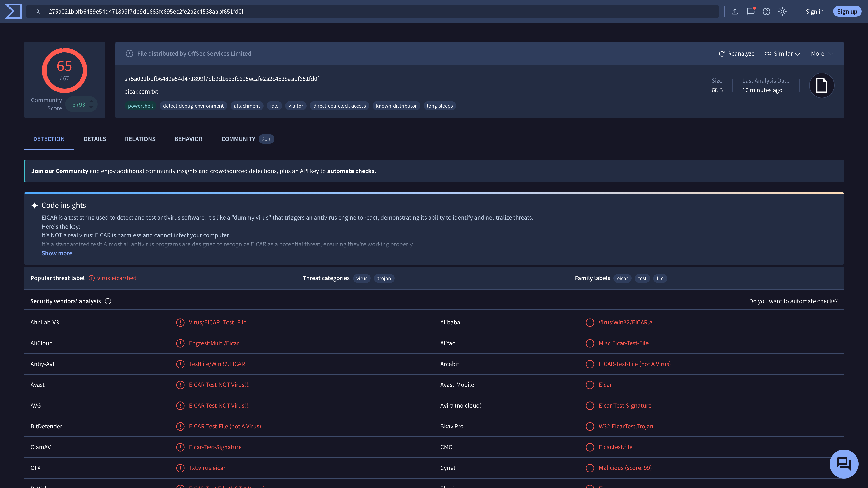The height and width of the screenshot is (488, 868).
Task: Click the Sign up button
Action: tap(847, 12)
